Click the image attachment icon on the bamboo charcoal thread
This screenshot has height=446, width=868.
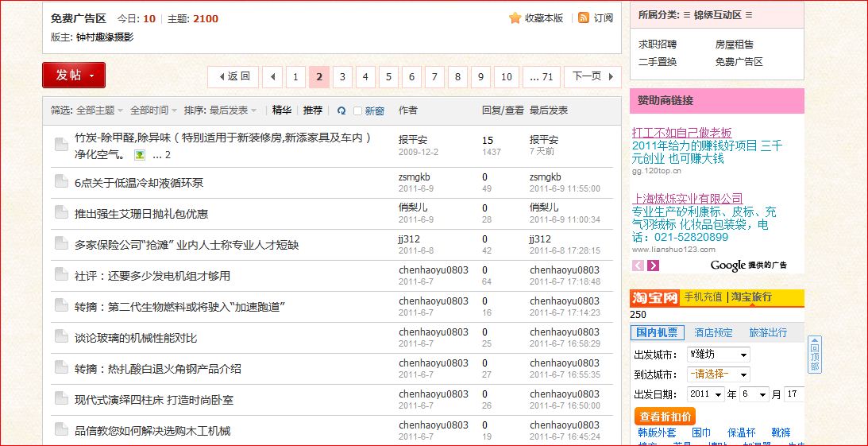(x=140, y=155)
